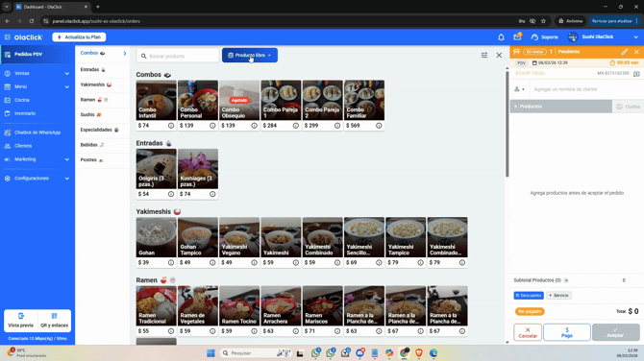Expand the Ventas menu

37,73
